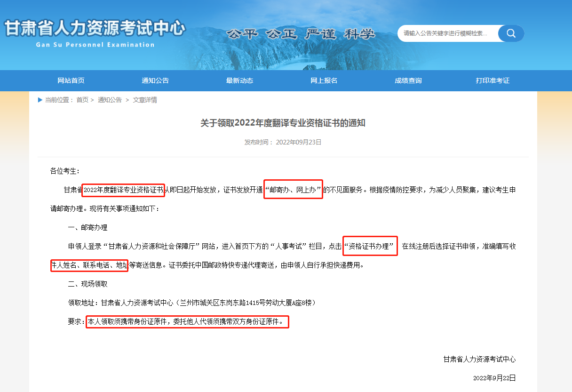Click the article title about 2022年度翻译专业资格证书
The image size is (572, 392).
click(x=283, y=123)
